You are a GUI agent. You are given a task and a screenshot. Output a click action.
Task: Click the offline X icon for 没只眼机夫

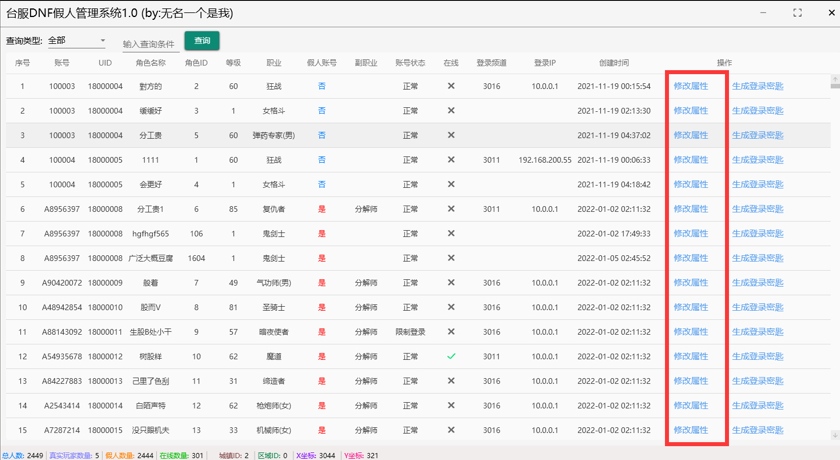[x=451, y=430]
